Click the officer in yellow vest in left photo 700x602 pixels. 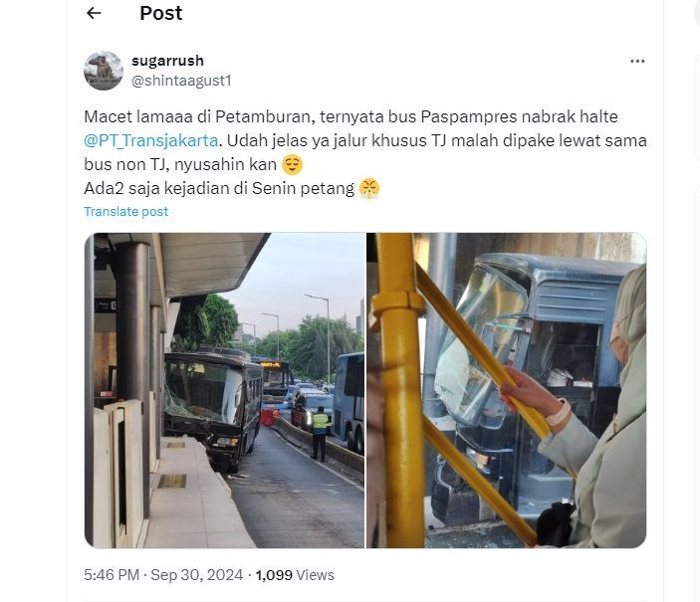click(320, 434)
